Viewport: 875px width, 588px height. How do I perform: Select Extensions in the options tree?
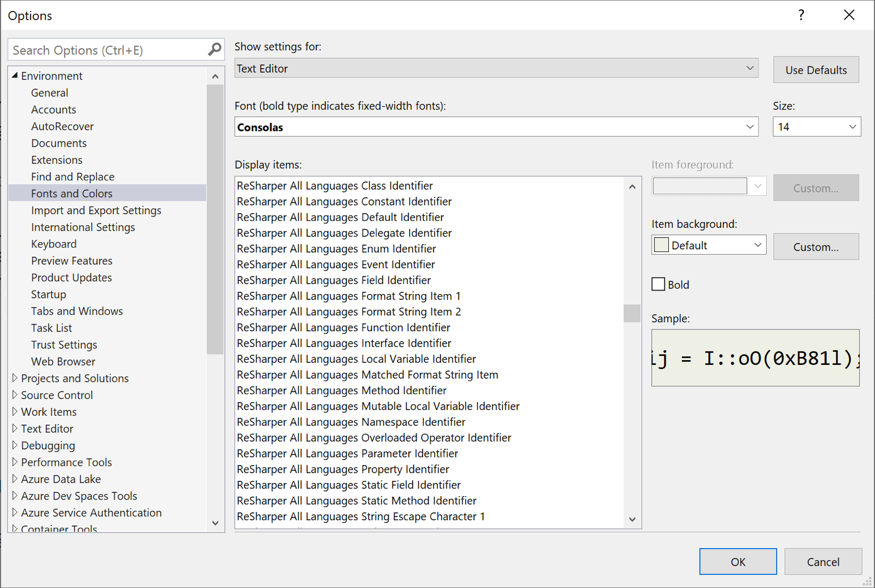pos(57,160)
